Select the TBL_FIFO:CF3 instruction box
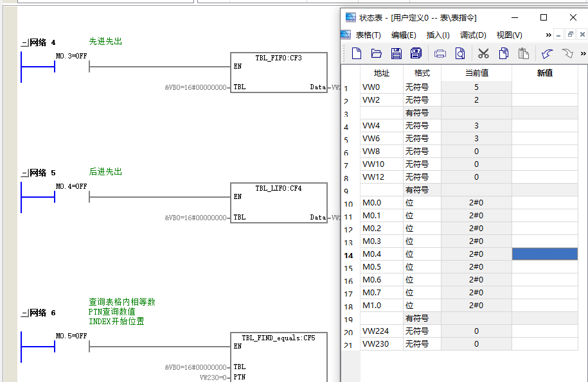The height and width of the screenshot is (382, 588). [x=279, y=73]
